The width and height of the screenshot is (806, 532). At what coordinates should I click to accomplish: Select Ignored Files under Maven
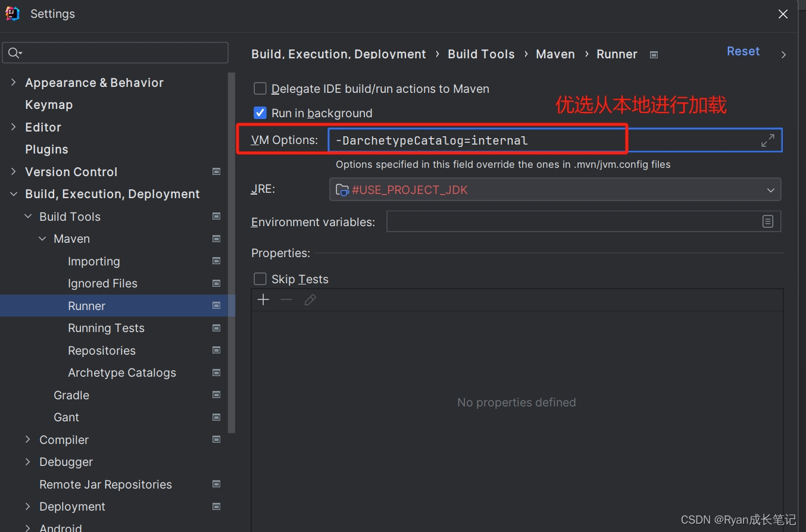coord(102,283)
